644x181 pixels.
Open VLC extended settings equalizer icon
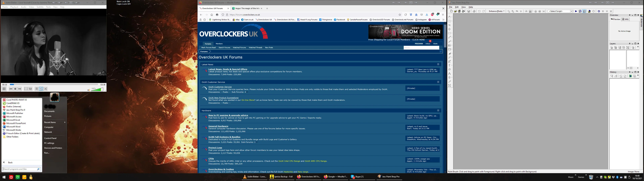click(31, 89)
